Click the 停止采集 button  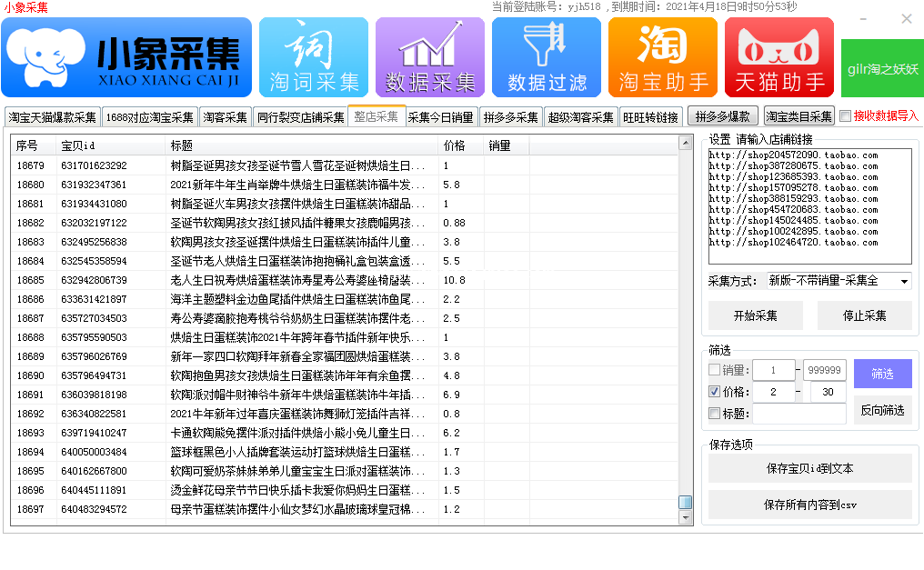coord(865,315)
